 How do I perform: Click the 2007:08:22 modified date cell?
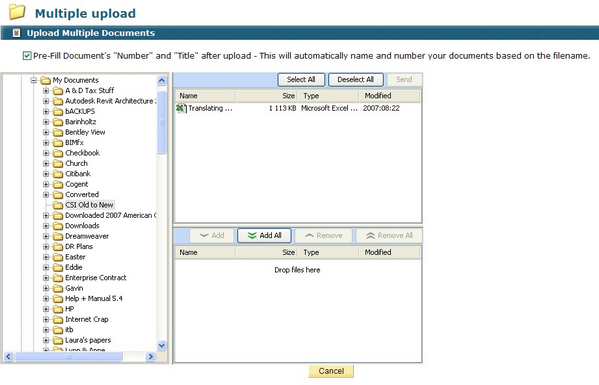coord(381,108)
